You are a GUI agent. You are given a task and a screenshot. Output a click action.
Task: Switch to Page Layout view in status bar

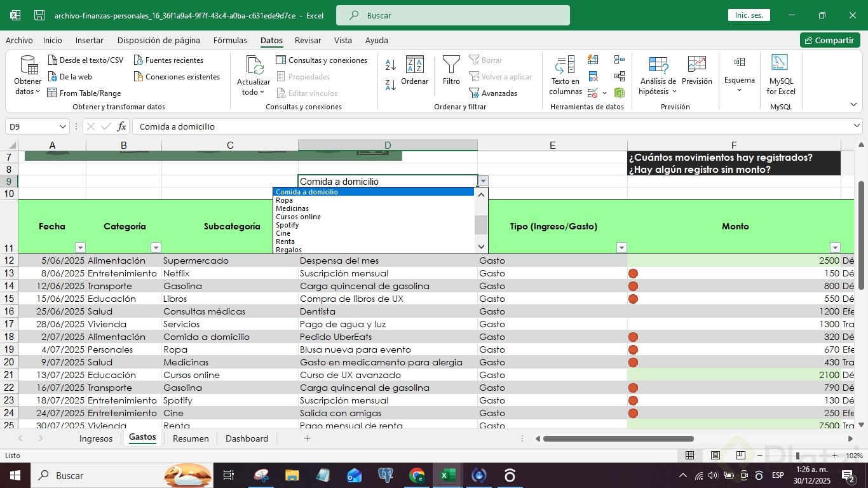[x=715, y=456]
